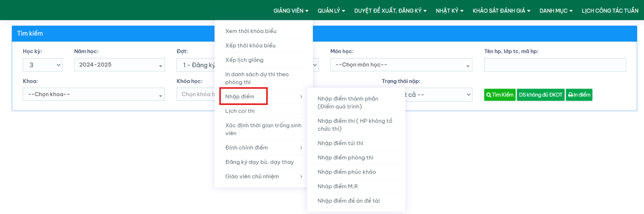Open the DANH MỤC menu
Image resolution: width=644 pixels, height=214 pixels.
(556, 11)
